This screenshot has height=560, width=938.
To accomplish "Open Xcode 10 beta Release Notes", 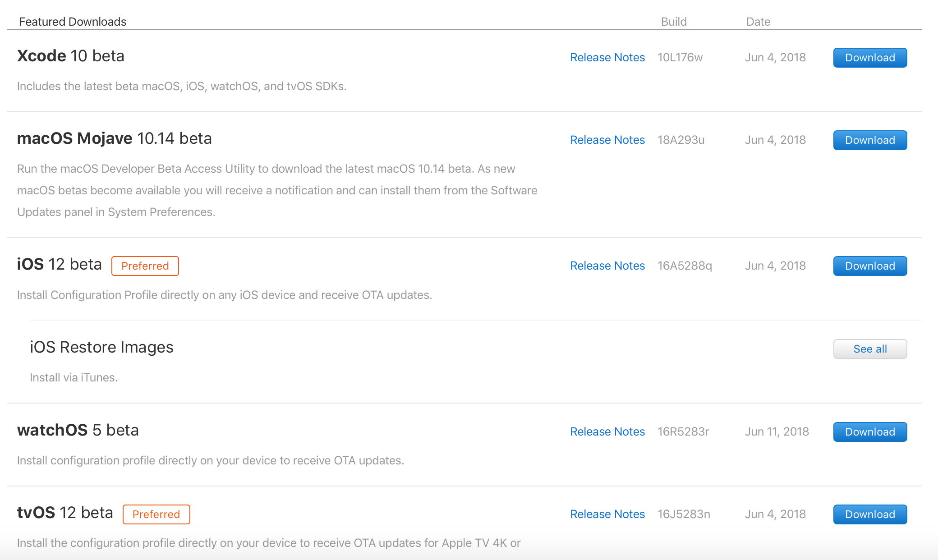I will tap(607, 58).
